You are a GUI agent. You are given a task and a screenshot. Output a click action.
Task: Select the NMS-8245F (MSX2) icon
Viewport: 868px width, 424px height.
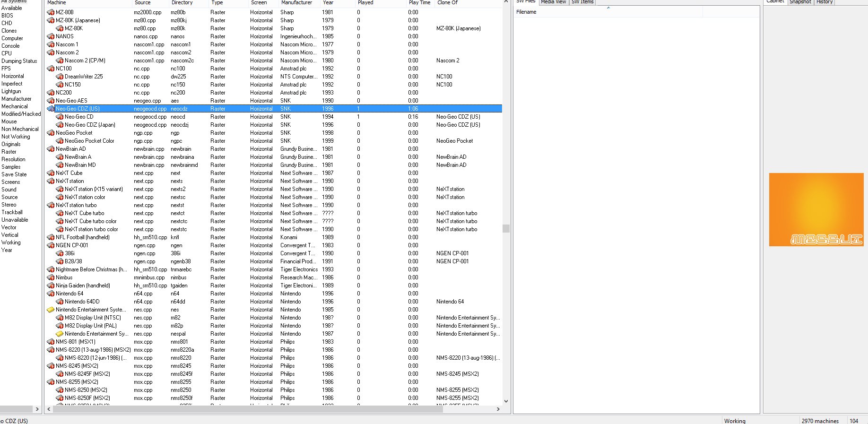60,374
